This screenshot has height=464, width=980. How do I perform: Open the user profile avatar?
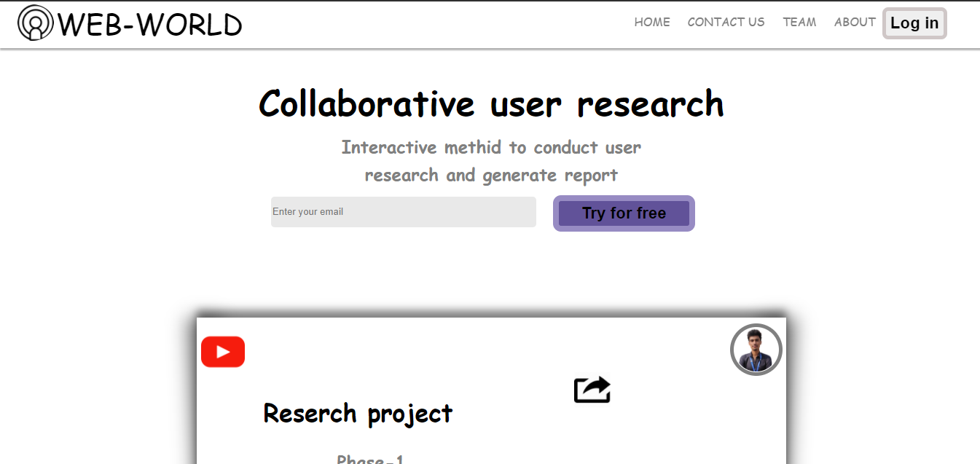point(756,350)
